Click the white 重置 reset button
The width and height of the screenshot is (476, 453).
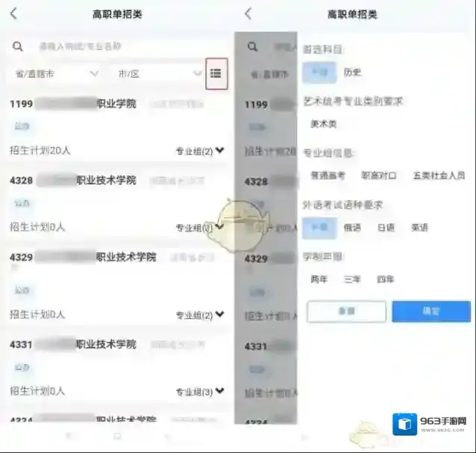tap(347, 311)
